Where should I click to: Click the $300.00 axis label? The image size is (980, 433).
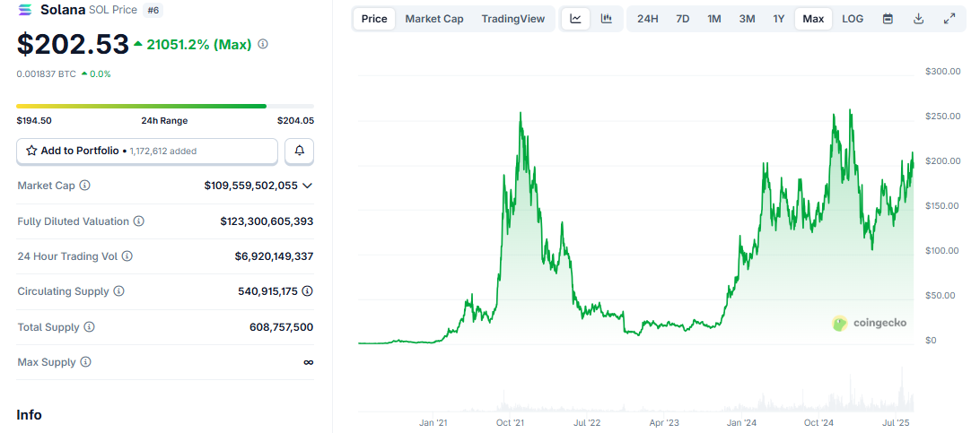click(x=942, y=71)
